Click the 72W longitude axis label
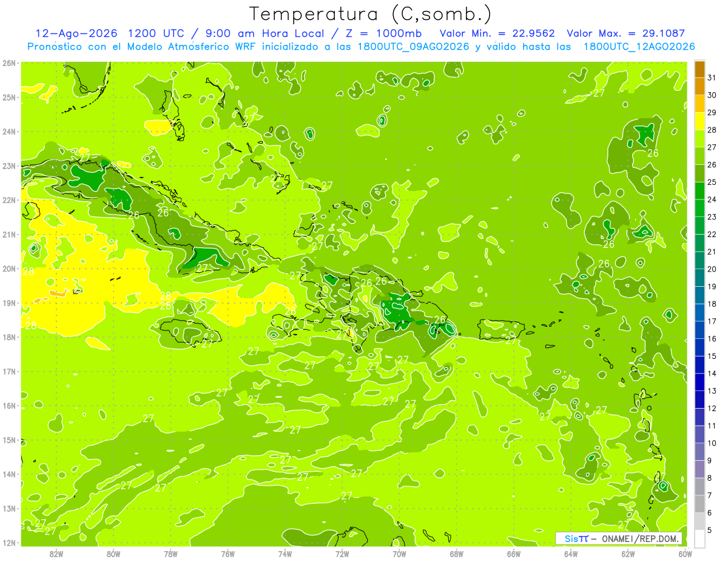 [342, 554]
